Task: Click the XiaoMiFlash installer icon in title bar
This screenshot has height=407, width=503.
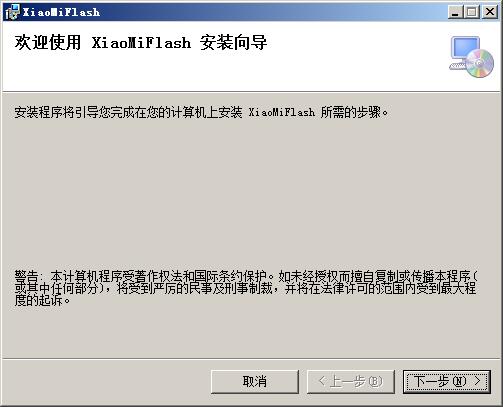Action: [12, 12]
